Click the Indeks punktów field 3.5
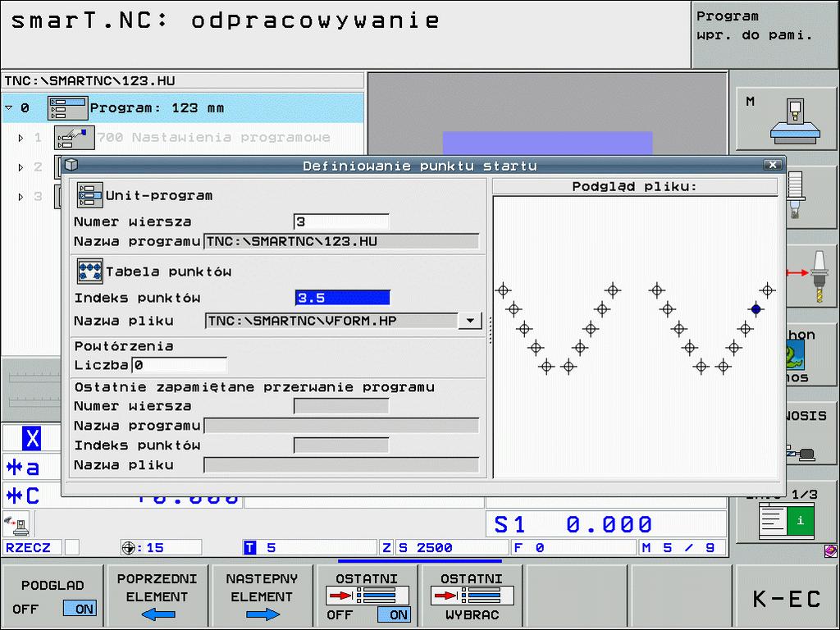The image size is (840, 630). click(x=342, y=298)
